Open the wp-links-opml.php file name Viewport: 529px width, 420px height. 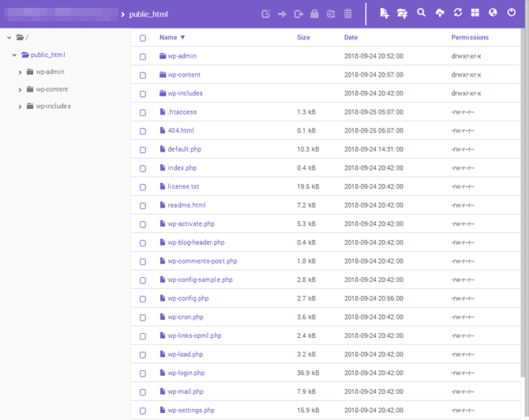point(195,336)
